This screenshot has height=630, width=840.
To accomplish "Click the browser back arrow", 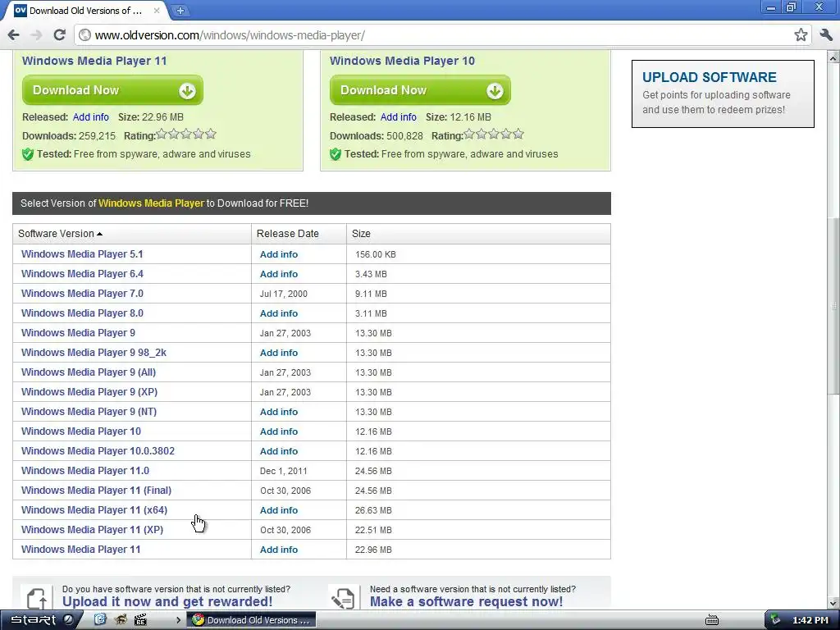I will [x=13, y=35].
